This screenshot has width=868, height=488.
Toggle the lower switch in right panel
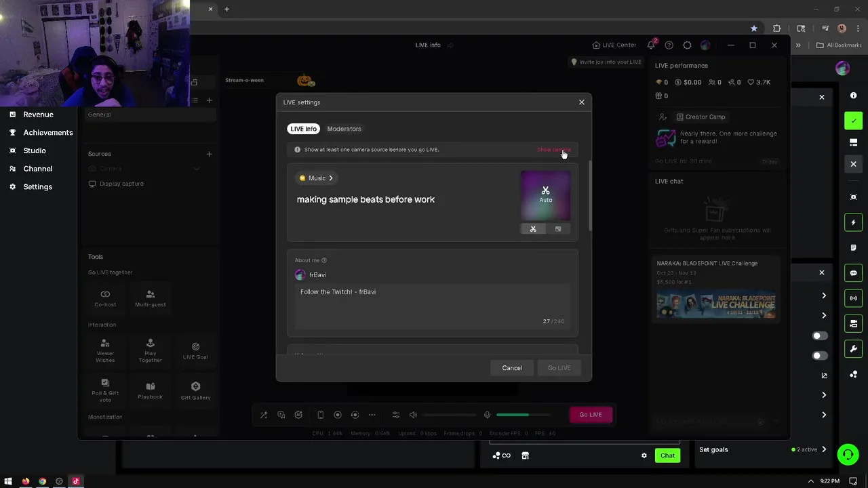[x=820, y=356]
